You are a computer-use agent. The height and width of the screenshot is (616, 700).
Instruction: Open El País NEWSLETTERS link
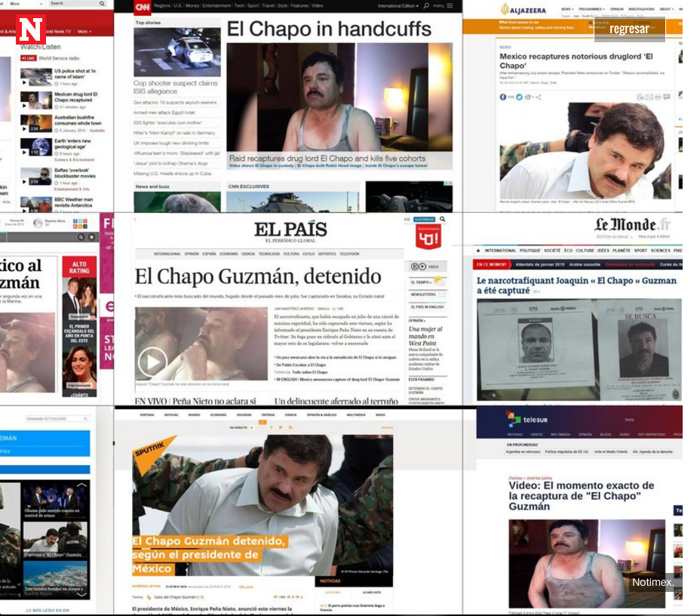[x=423, y=294]
